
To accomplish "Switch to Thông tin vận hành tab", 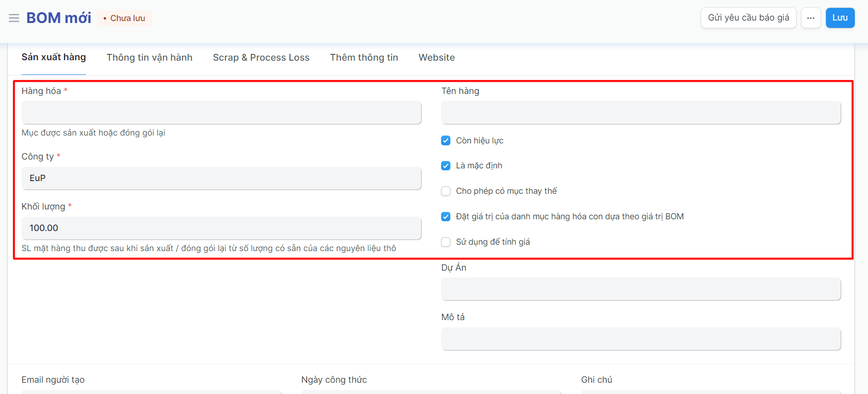I will pos(149,58).
